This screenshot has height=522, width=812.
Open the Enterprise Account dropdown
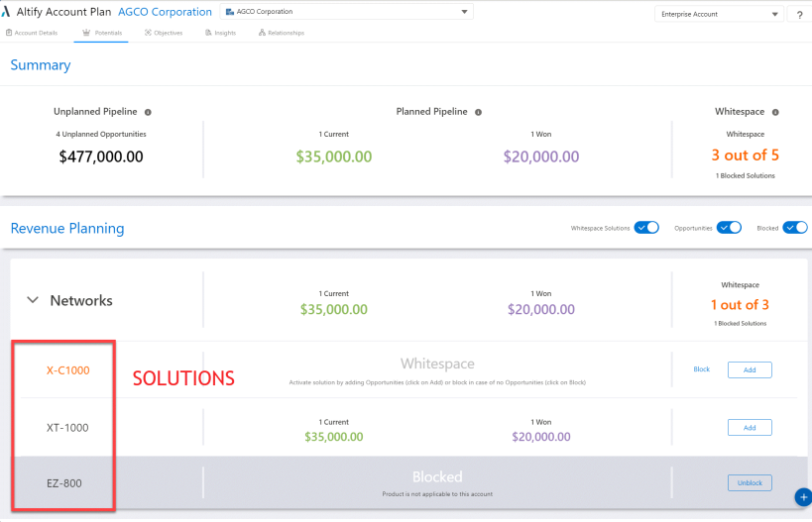[x=720, y=15]
